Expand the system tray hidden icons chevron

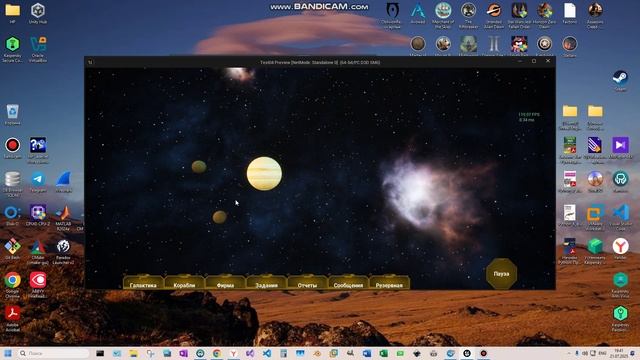coord(569,353)
